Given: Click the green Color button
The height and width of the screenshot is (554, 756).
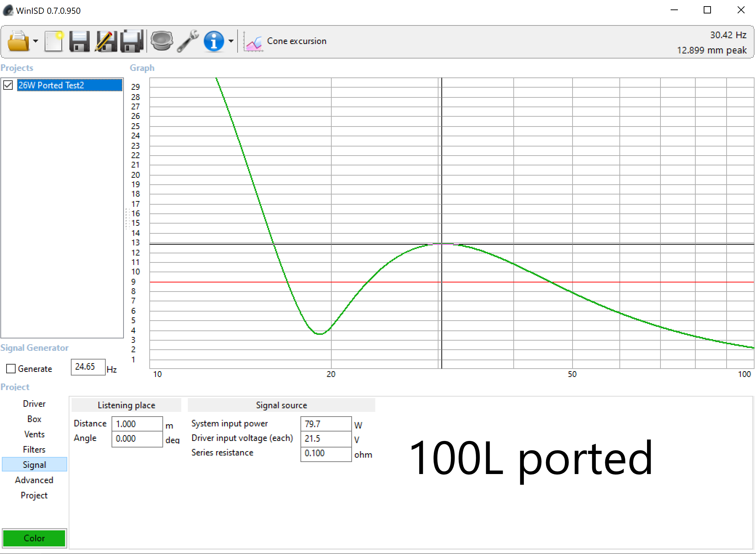Looking at the screenshot, I should point(34,538).
